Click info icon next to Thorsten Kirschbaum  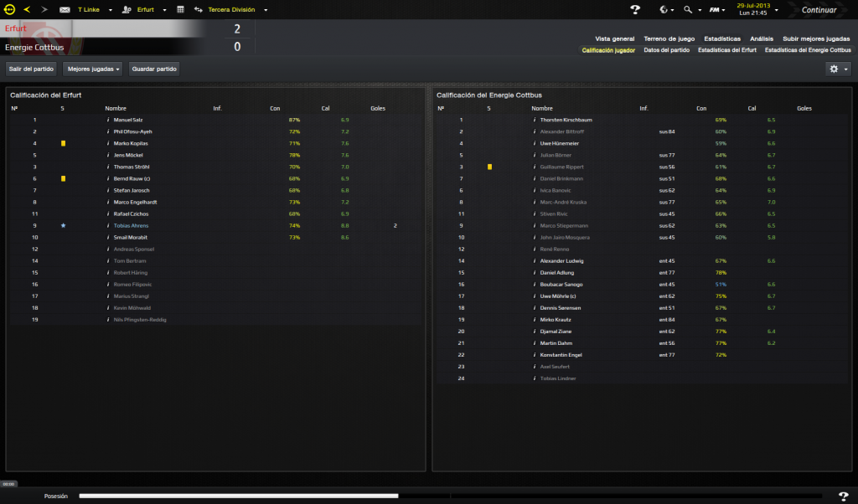point(534,120)
